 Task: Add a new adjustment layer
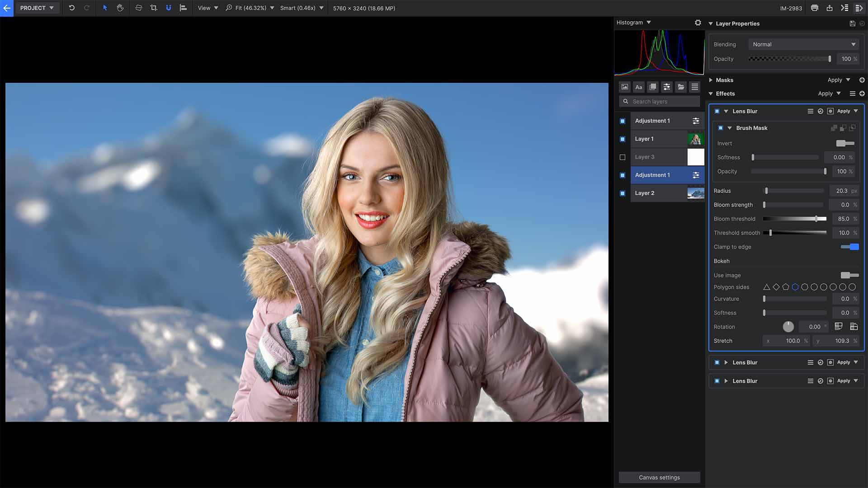point(667,87)
